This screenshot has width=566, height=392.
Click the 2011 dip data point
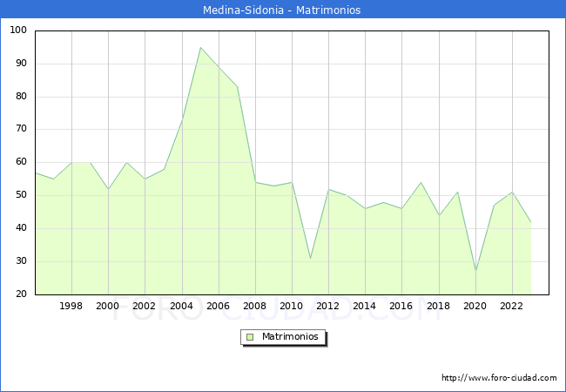310,258
